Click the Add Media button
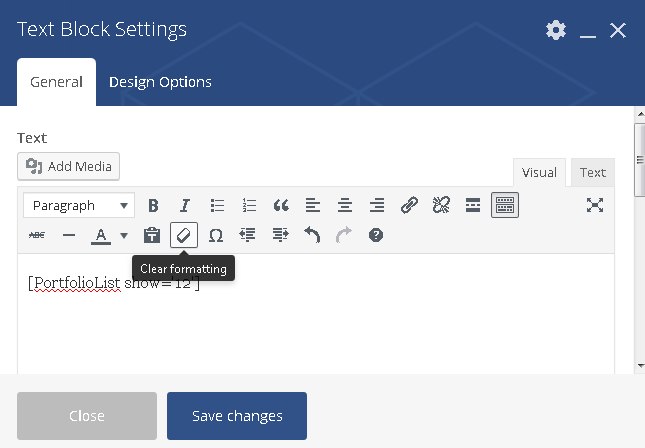The height and width of the screenshot is (448, 645). [x=69, y=166]
